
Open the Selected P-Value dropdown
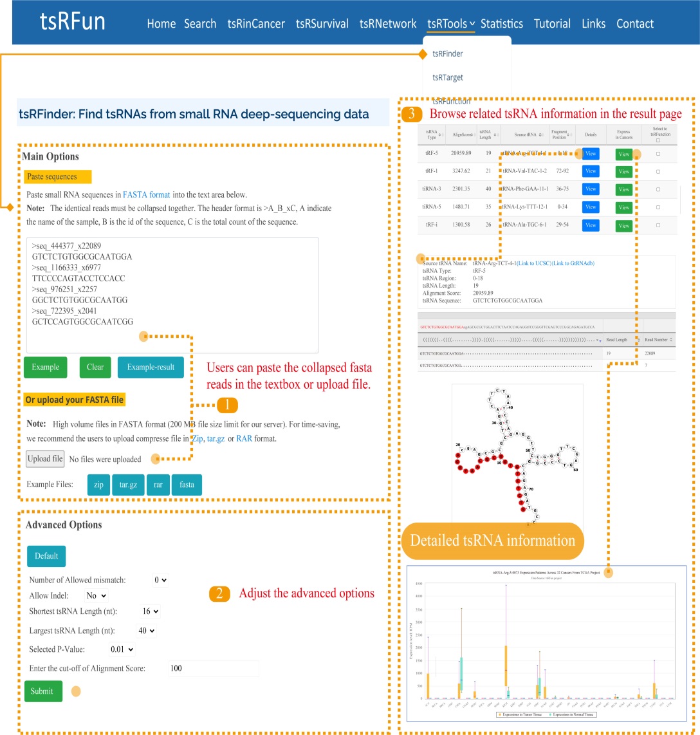click(x=122, y=649)
